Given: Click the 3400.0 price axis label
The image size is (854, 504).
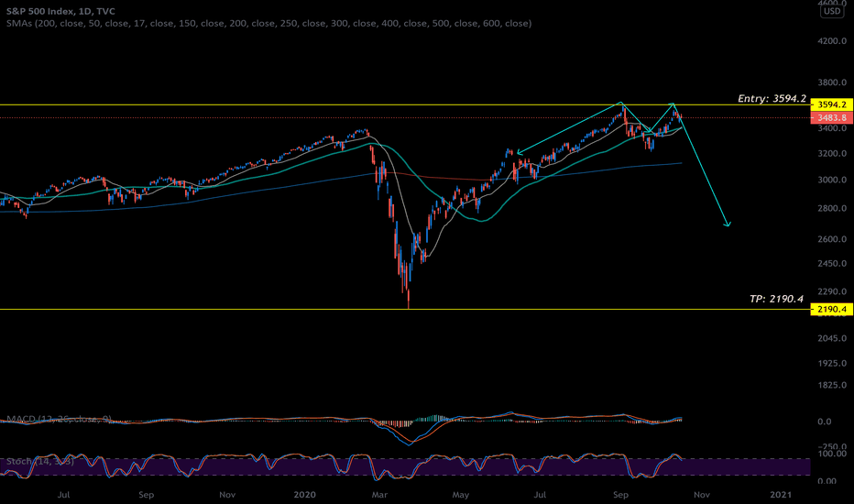Looking at the screenshot, I should [832, 128].
